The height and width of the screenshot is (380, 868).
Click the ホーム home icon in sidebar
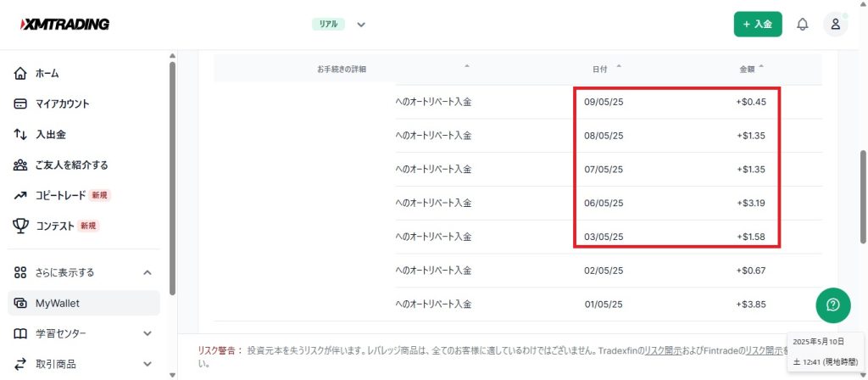[x=21, y=74]
